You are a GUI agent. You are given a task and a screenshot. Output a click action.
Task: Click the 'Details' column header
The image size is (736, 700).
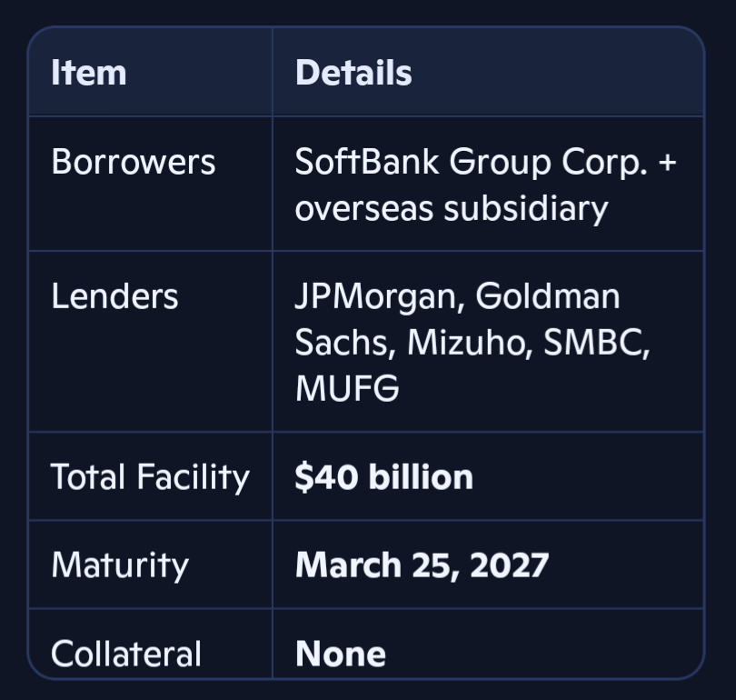[353, 73]
